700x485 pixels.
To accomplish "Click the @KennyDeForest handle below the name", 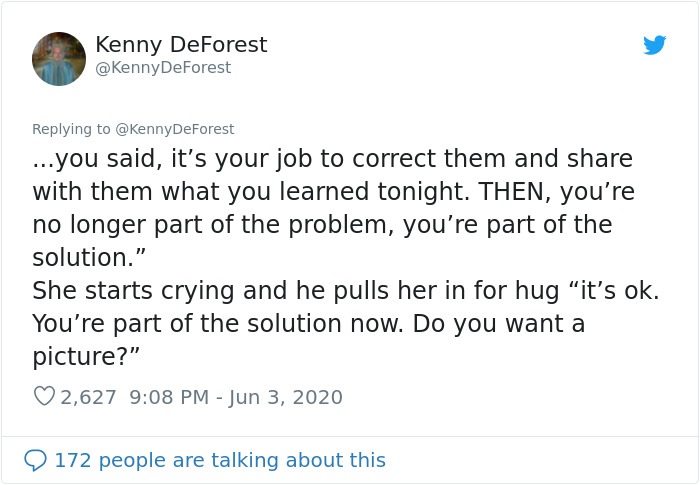I will [x=163, y=67].
